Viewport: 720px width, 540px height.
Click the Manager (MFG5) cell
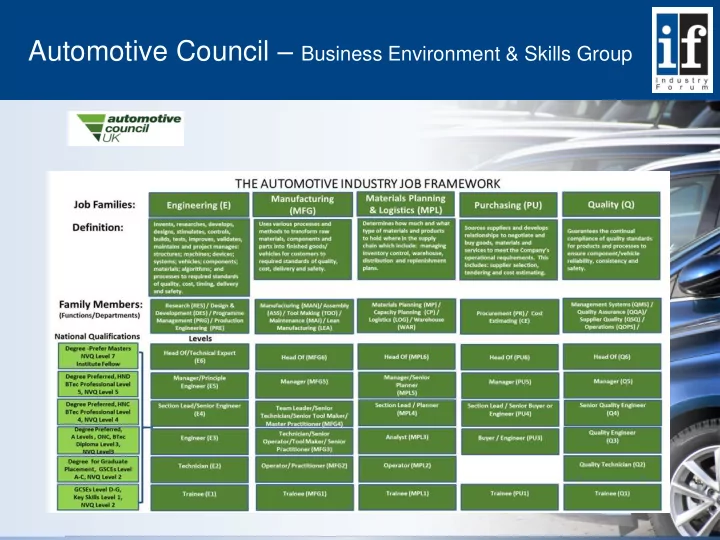304,385
